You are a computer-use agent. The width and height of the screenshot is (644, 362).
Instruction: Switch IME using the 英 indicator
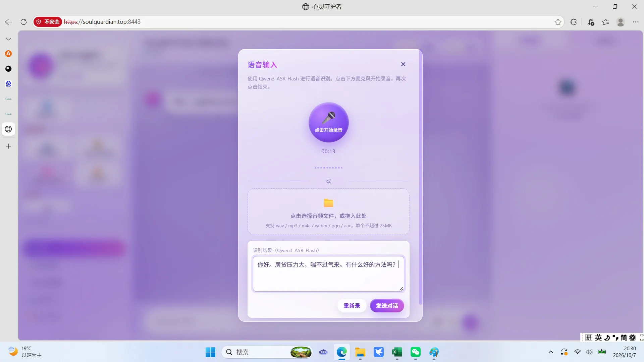click(x=598, y=338)
